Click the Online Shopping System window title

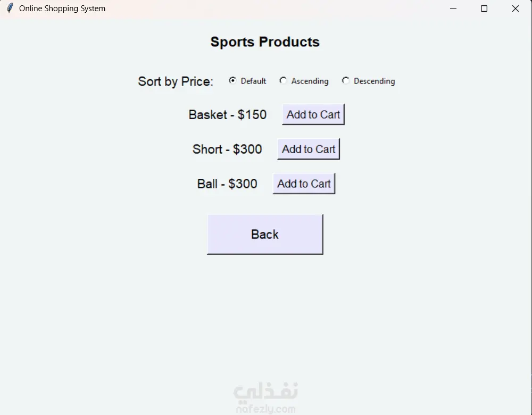tap(62, 9)
